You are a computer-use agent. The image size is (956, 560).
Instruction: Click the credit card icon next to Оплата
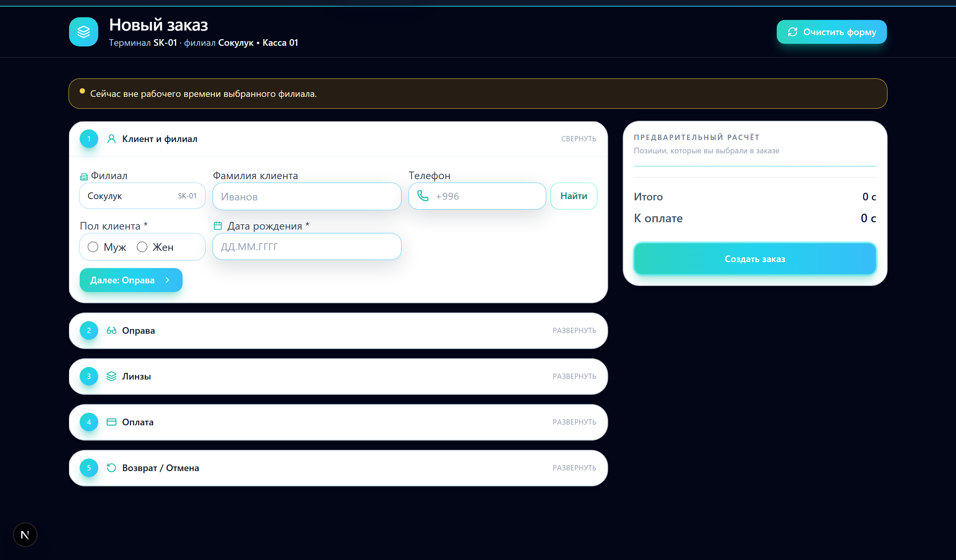[x=111, y=422]
